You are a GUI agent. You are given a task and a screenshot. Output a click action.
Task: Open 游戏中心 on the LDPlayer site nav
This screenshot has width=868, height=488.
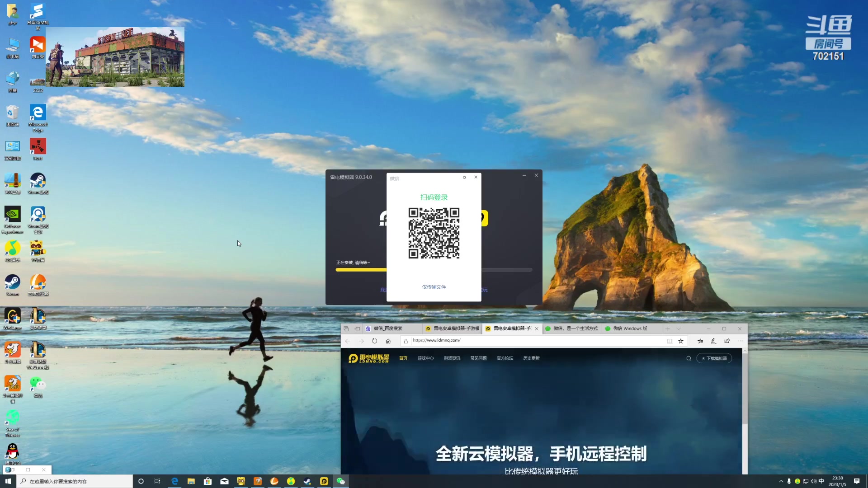(x=425, y=358)
